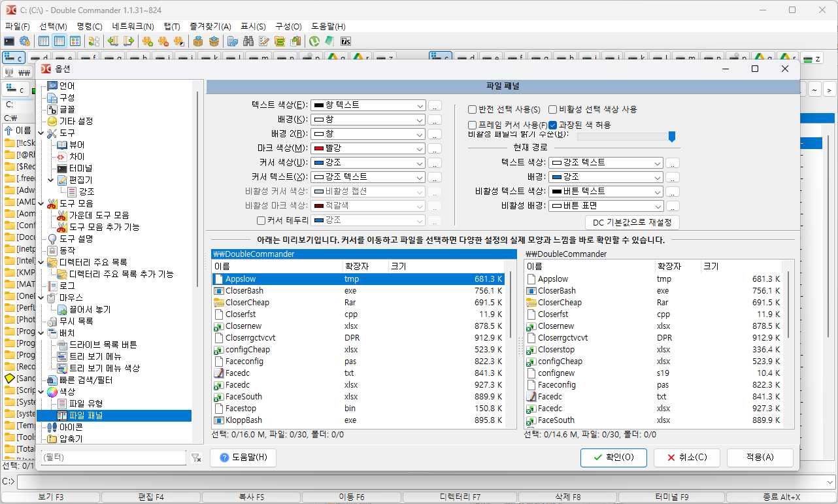Image resolution: width=838 pixels, height=504 pixels.
Task: Open 아이콘 settings in the options tree
Action: tap(71, 427)
